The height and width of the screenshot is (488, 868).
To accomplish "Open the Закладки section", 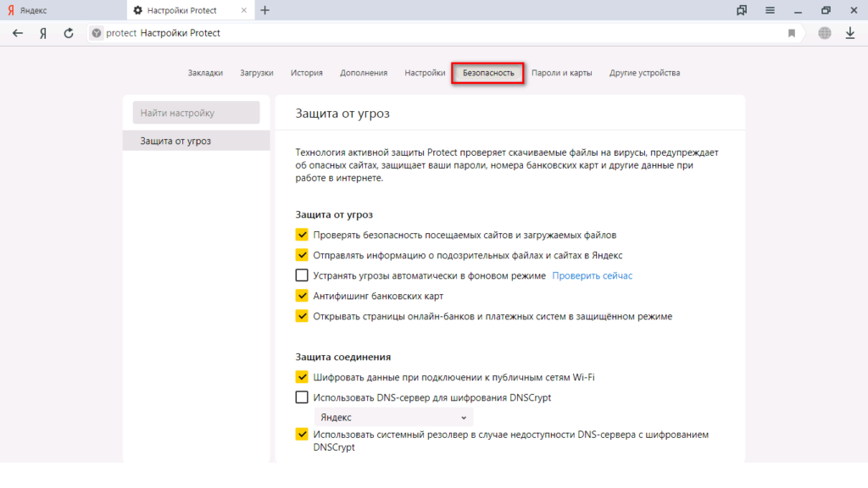I will tap(205, 73).
